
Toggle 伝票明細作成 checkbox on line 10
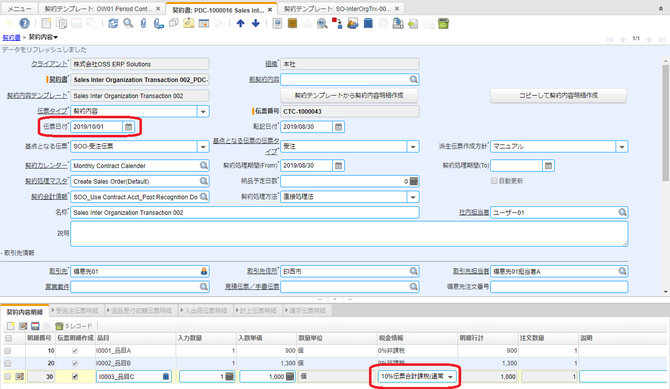75,351
